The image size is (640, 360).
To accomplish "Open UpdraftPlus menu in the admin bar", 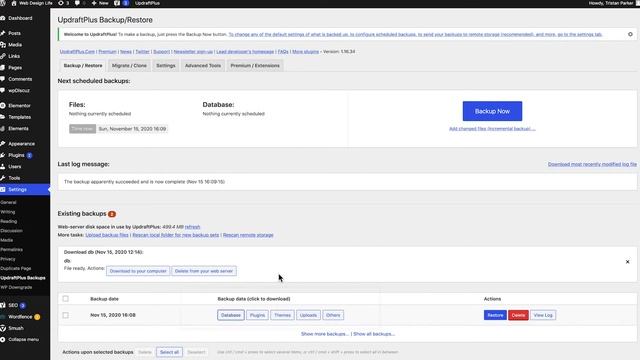I will point(147,3).
